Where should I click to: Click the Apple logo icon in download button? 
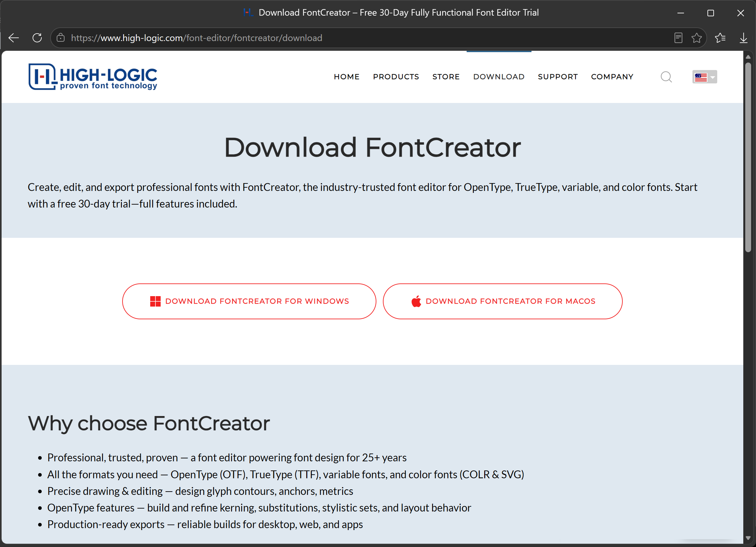[416, 301]
